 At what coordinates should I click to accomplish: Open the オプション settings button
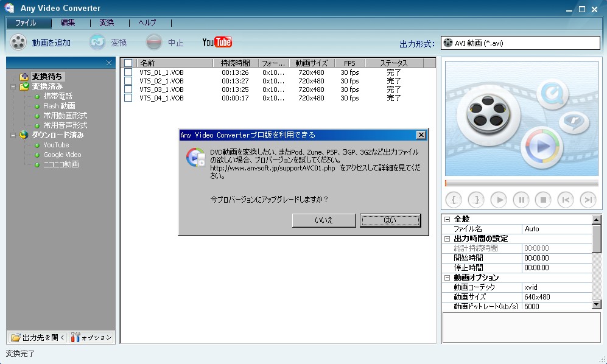[x=91, y=338]
